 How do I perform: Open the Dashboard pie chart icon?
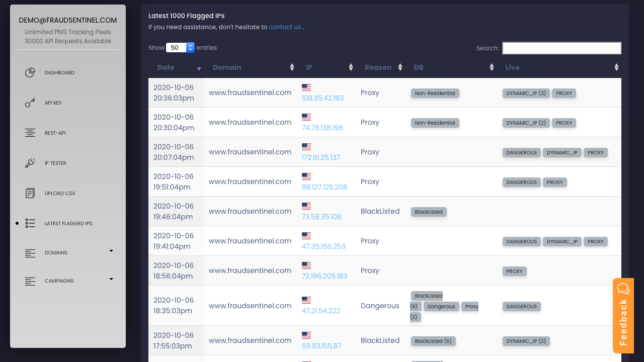[30, 72]
